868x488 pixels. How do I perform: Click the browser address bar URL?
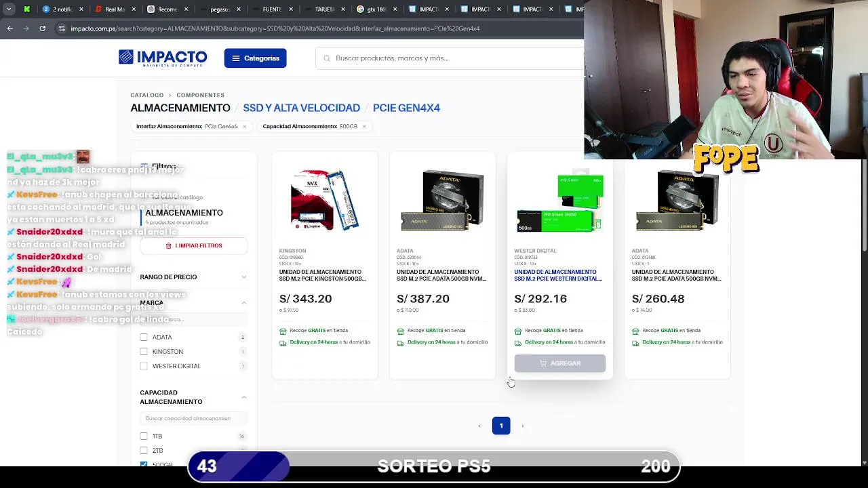pos(275,28)
